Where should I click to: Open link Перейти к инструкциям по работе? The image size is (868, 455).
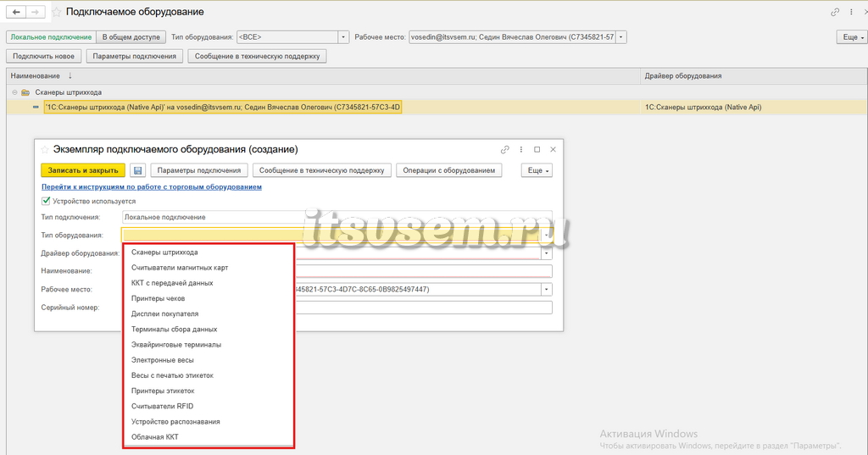[x=152, y=187]
